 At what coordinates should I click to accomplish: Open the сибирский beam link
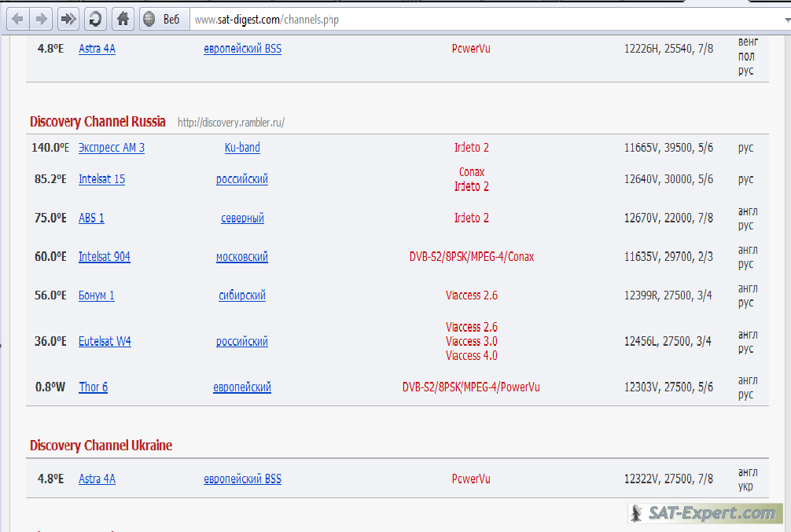pyautogui.click(x=242, y=295)
